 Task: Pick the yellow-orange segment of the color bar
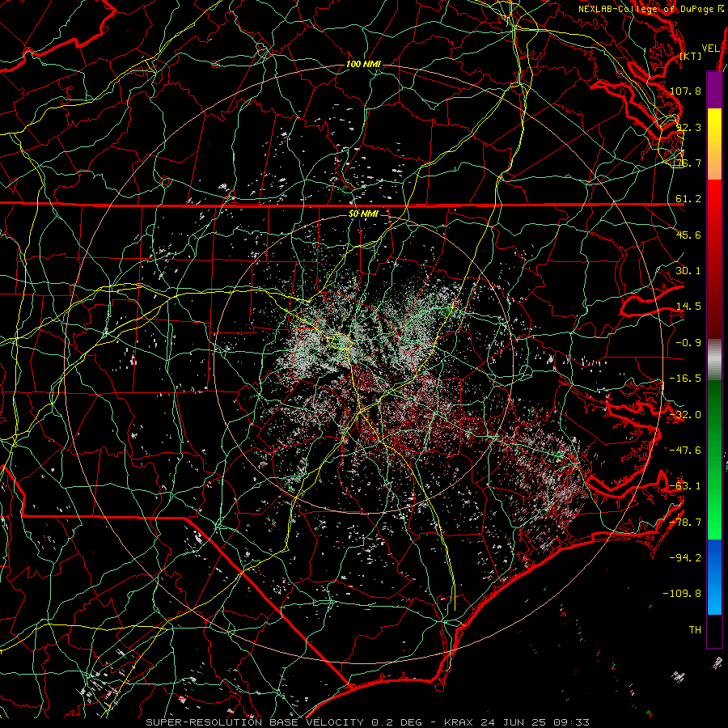(x=714, y=144)
